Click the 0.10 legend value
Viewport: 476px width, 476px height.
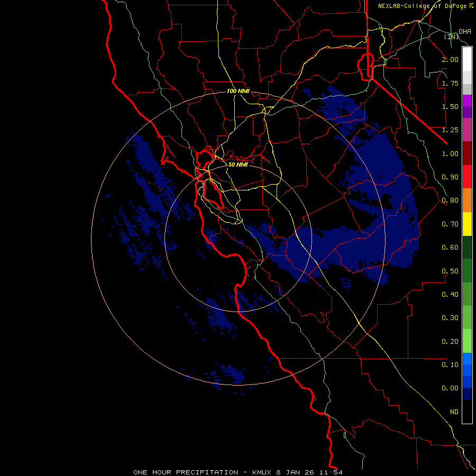point(450,365)
